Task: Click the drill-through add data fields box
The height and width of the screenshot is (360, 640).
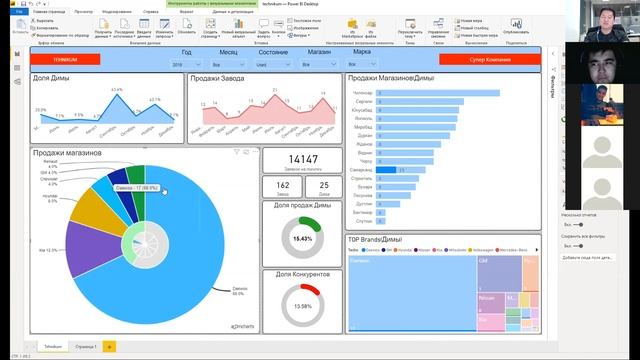Action: [x=588, y=258]
